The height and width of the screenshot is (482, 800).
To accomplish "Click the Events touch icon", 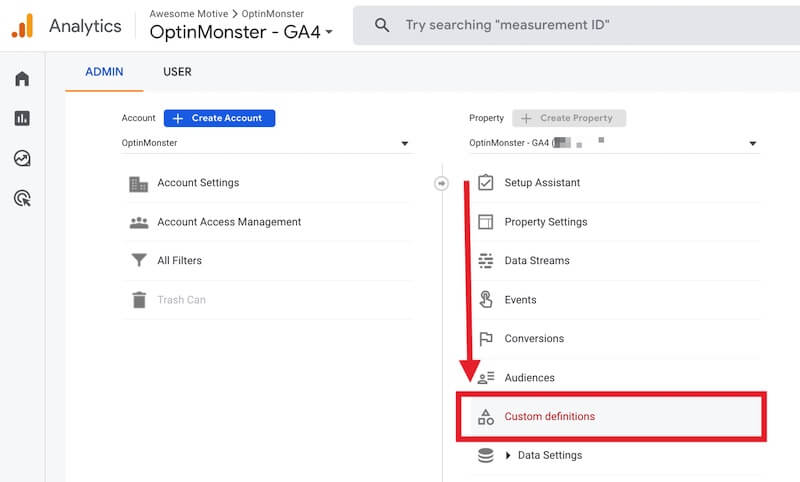I will (x=486, y=299).
